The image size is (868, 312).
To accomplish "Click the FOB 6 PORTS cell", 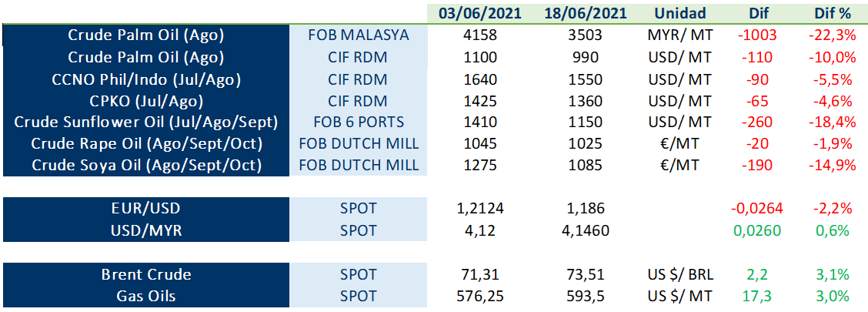I will pos(358,122).
